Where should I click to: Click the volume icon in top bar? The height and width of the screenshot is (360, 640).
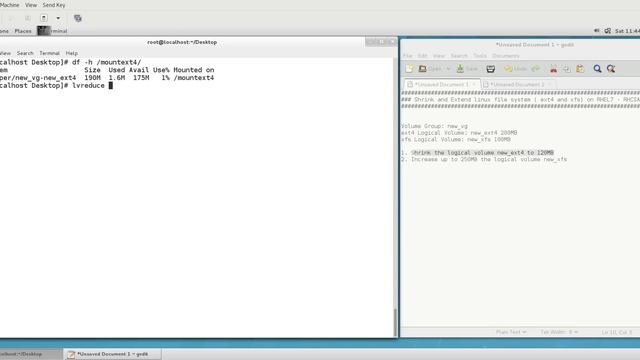pyautogui.click(x=597, y=31)
